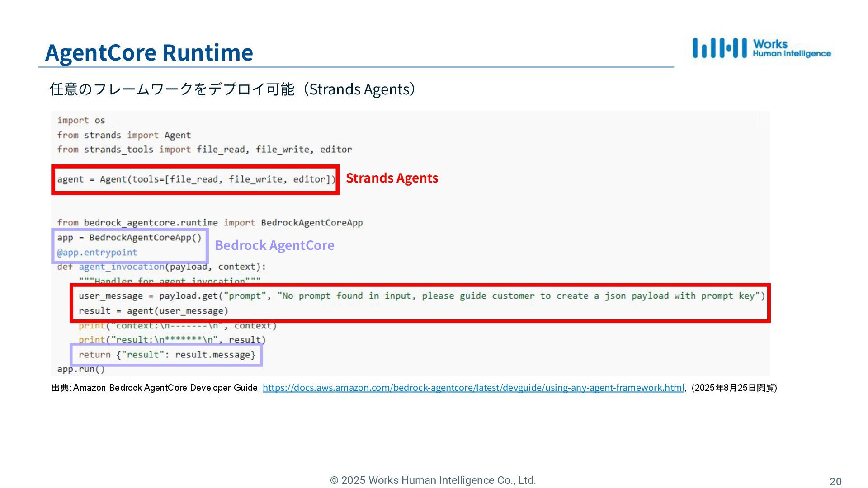Click the 2025年8月25日閲覧 access date text

[734, 388]
